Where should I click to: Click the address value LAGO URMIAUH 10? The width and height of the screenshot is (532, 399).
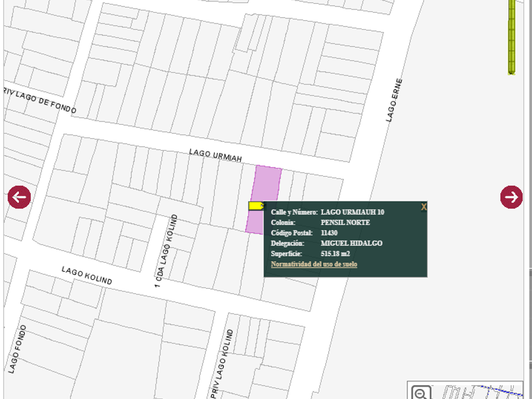click(x=353, y=212)
